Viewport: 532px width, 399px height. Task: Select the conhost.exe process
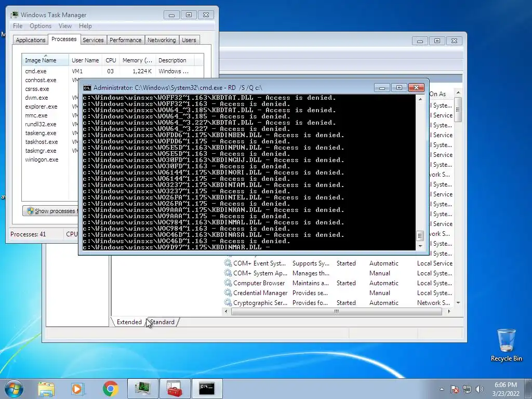[x=41, y=80]
